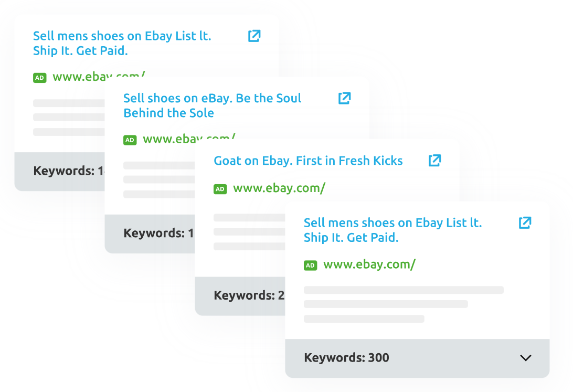This screenshot has height=392, width=573.
Task: Visit www.ebay.com/ URL on the Keywords: 300 card
Action: coord(369,264)
